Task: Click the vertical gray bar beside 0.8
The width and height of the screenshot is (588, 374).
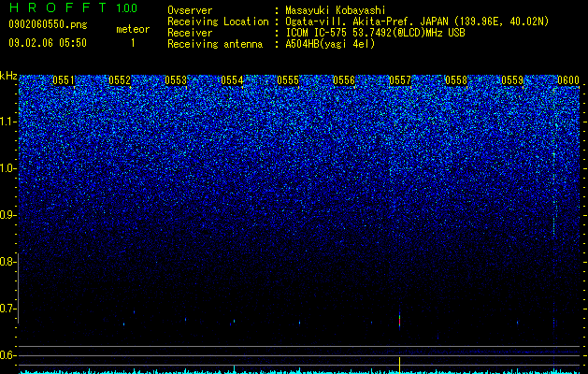Action: (x=18, y=288)
